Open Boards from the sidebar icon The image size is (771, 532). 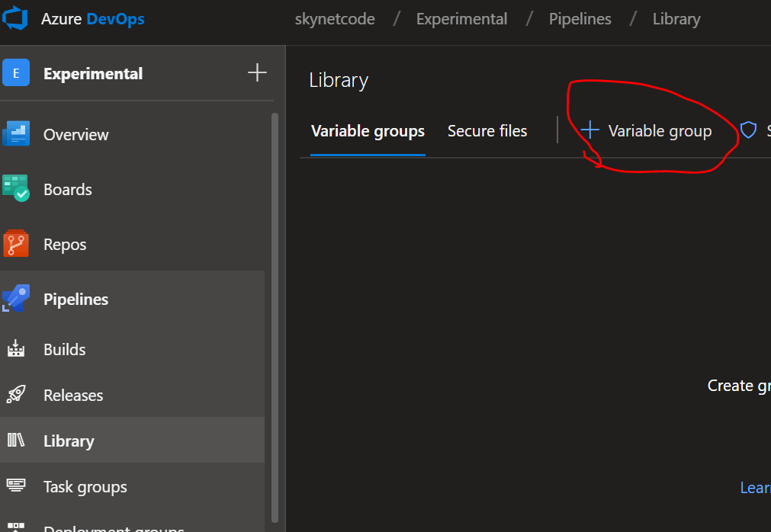click(x=15, y=189)
